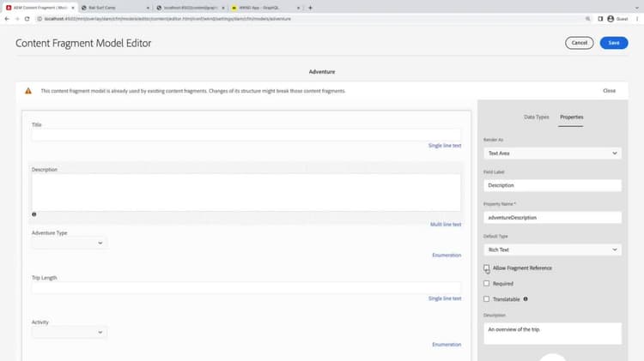
Task: Click the 'Adventure' model name heading
Action: click(x=322, y=72)
